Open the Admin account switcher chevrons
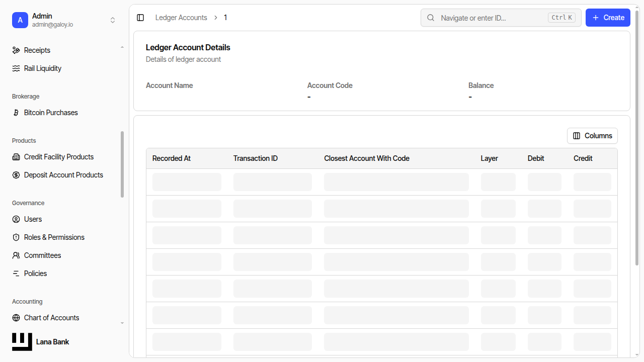The width and height of the screenshot is (644, 362). 113,20
